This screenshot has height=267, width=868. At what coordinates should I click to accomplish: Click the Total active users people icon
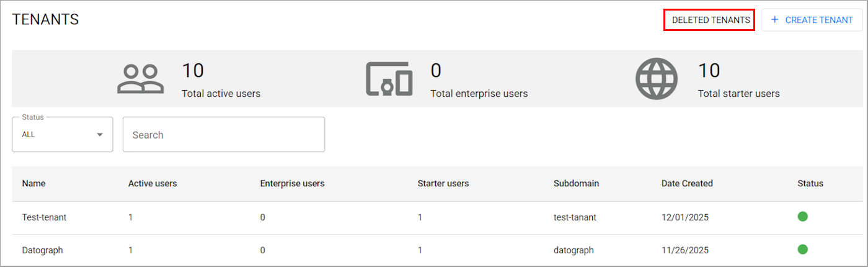point(141,79)
